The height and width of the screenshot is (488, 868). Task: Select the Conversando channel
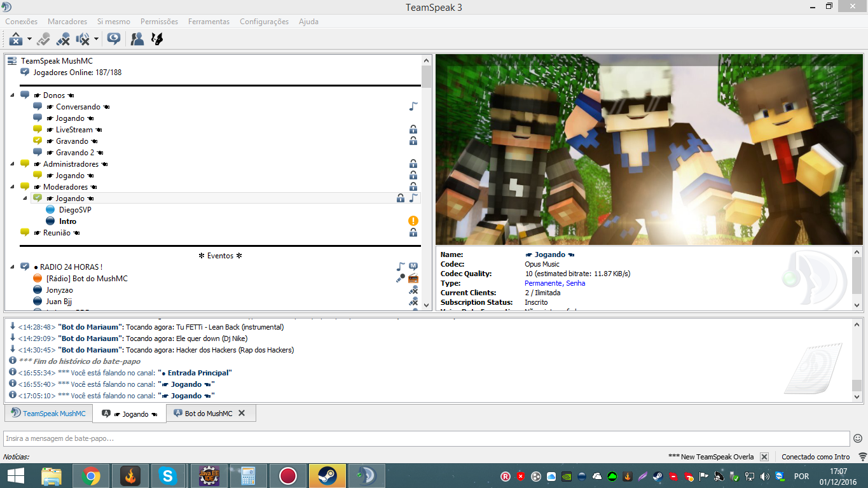click(226, 107)
